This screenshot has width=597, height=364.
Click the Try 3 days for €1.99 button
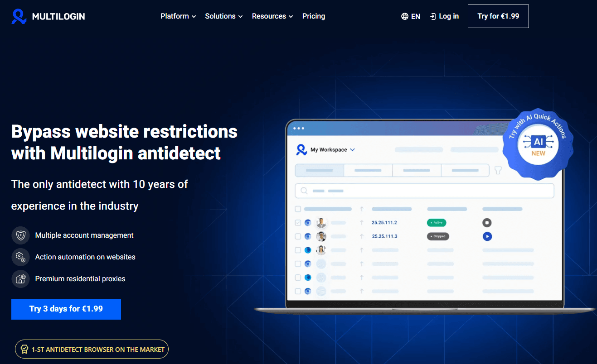tap(66, 309)
